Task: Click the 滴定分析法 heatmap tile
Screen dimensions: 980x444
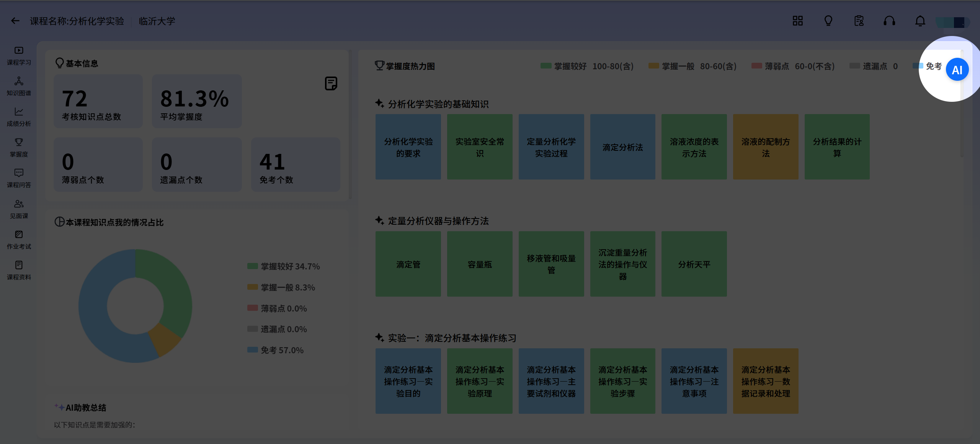Action: tap(622, 147)
